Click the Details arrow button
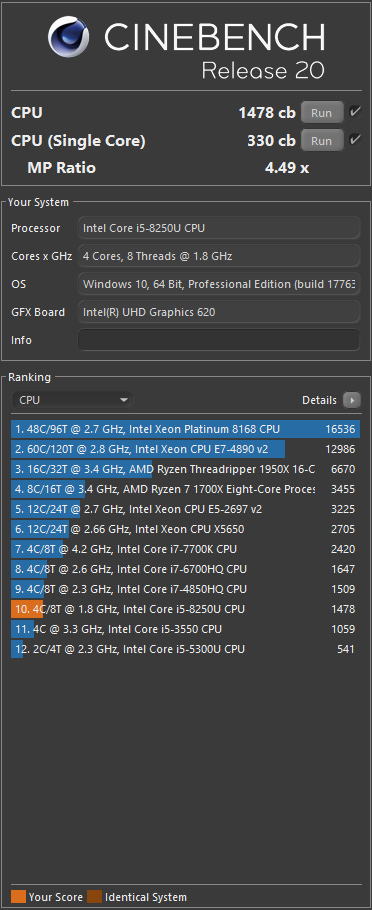This screenshot has width=372, height=910. click(352, 400)
